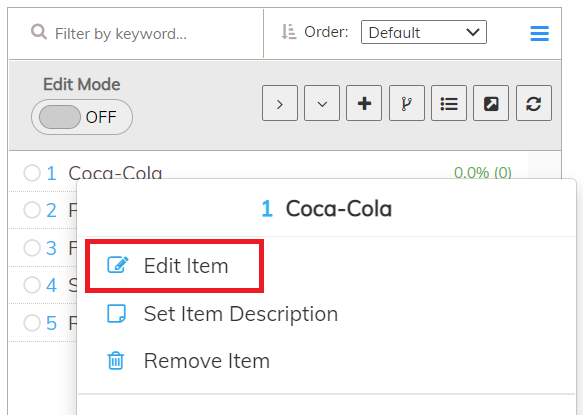Toggle the Edit Mode switch
583x415 pixels.
[82, 117]
